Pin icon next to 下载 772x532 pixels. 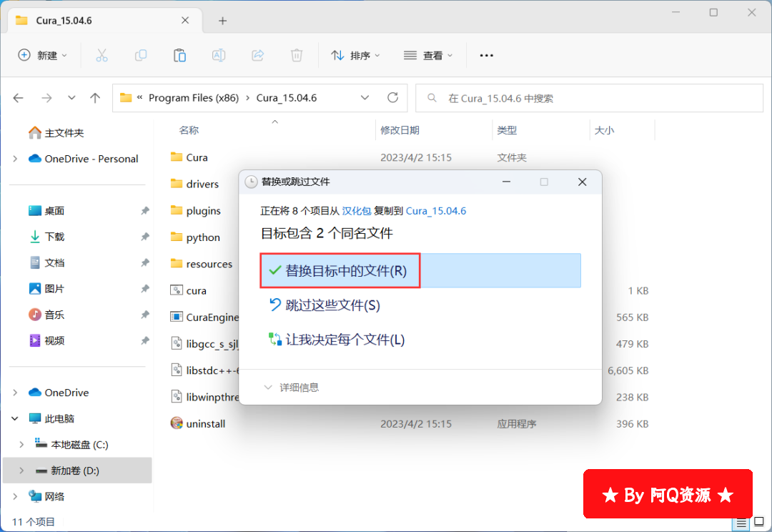[144, 237]
